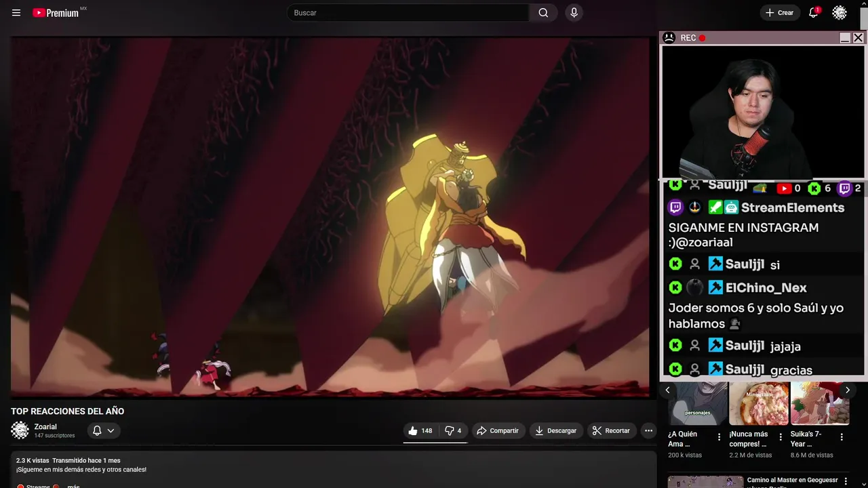Screen dimensions: 868x488
Task: Open options for '¡Nunca más compres!' video
Action: pos(781,437)
